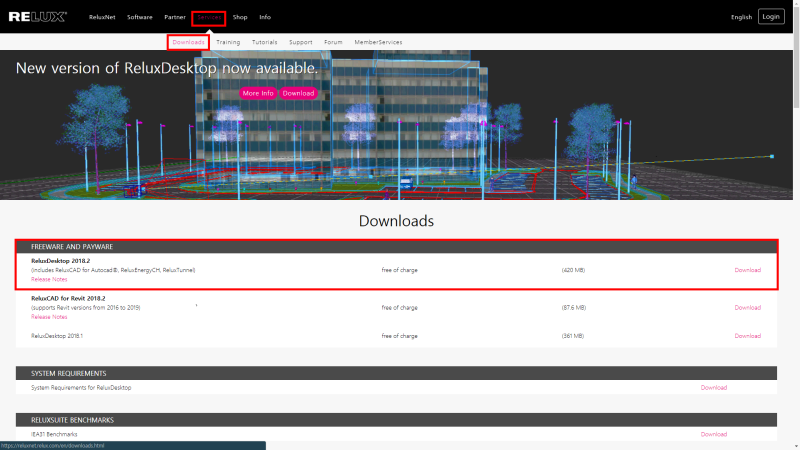Switch to the Support sub-tab
The width and height of the screenshot is (800, 450).
(301, 42)
